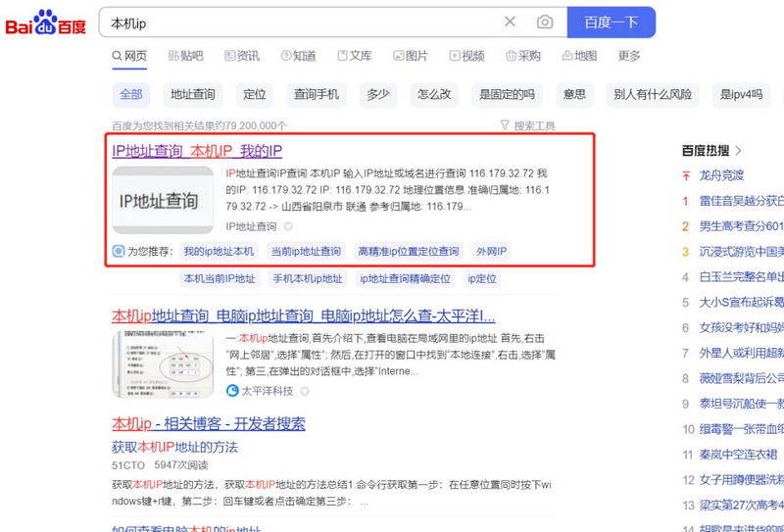Select the 别人有什么风险 filter chip
The image size is (784, 532).
[x=653, y=94]
